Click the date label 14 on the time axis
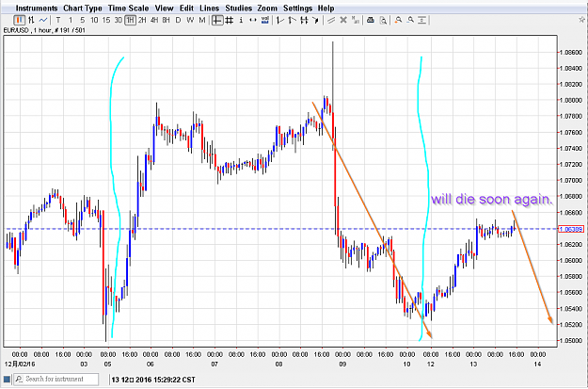This screenshot has height=389, width=588. pyautogui.click(x=537, y=364)
